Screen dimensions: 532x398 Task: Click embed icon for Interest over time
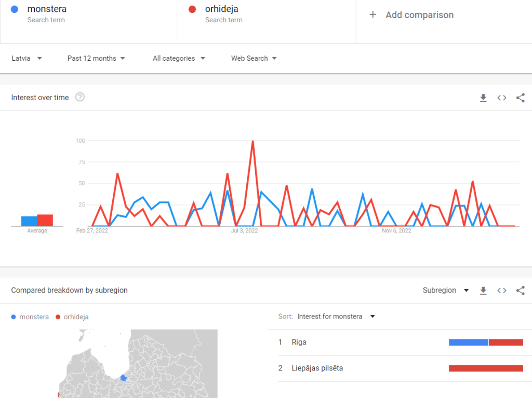tap(502, 98)
